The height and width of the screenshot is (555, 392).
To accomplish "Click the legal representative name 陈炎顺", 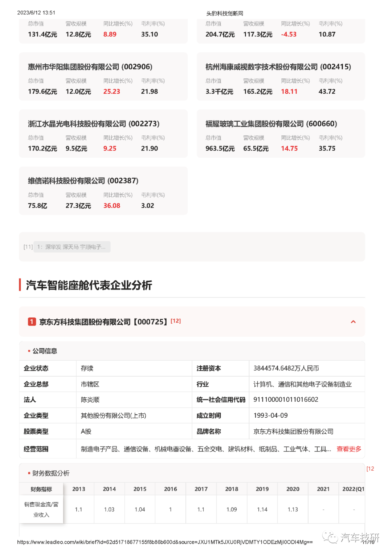I will pyautogui.click(x=90, y=400).
